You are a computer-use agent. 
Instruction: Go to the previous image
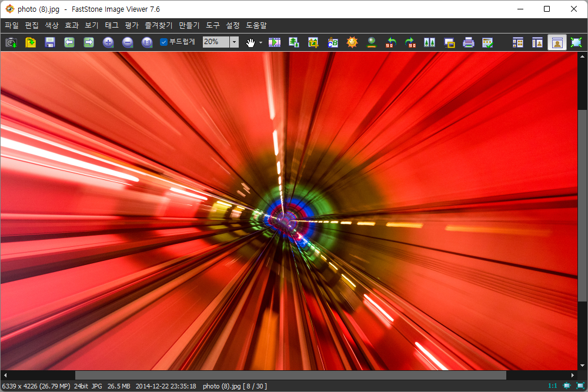(x=69, y=42)
